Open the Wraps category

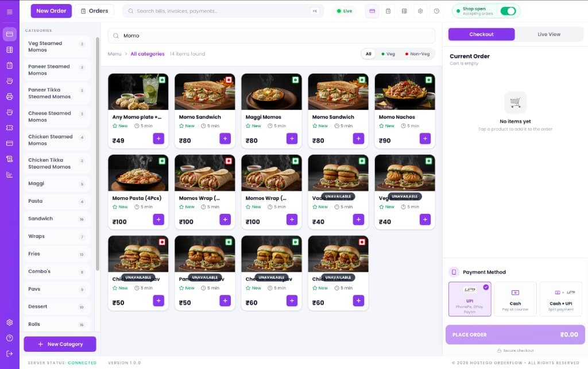pyautogui.click(x=57, y=236)
